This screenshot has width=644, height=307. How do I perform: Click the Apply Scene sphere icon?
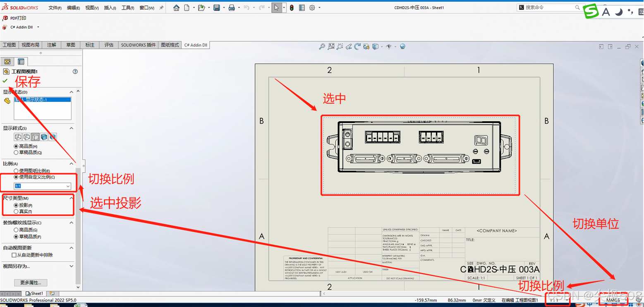click(402, 47)
